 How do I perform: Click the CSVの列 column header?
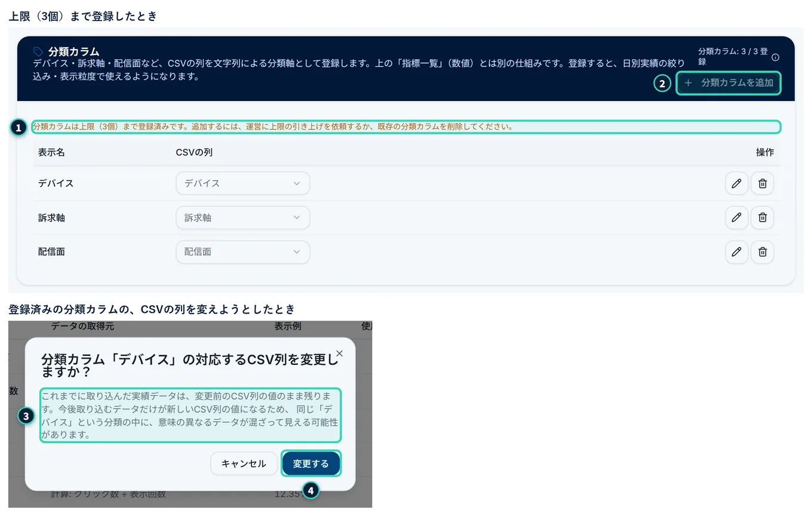194,152
